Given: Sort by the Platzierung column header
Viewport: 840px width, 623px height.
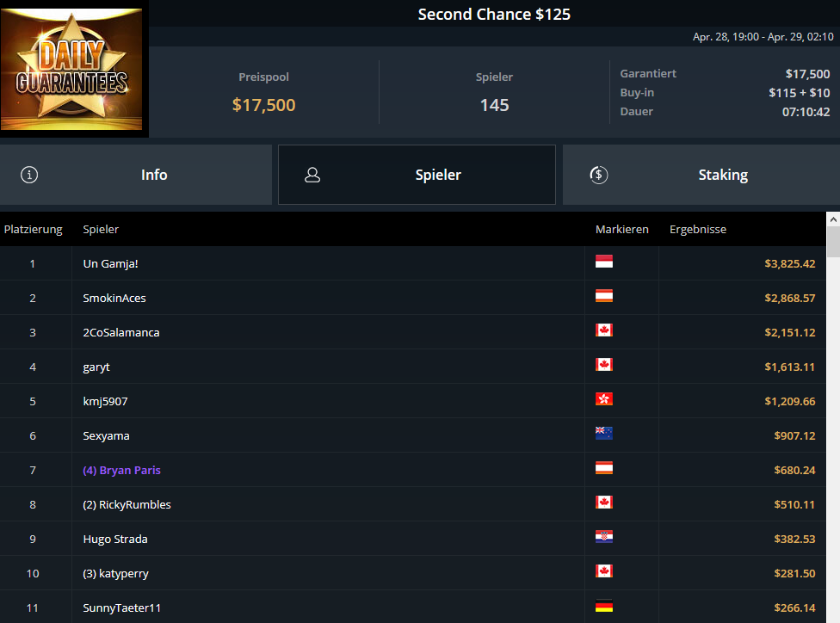Looking at the screenshot, I should pos(34,229).
